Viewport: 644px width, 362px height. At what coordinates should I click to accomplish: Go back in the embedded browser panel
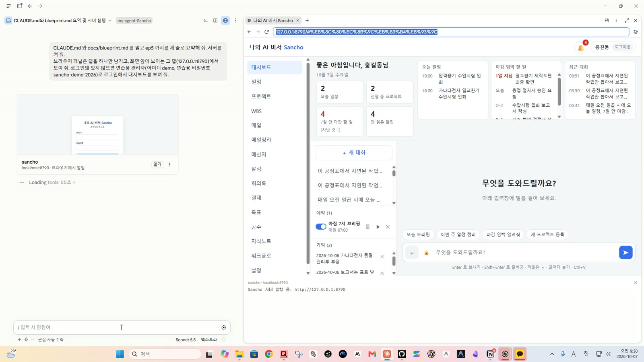click(x=249, y=32)
